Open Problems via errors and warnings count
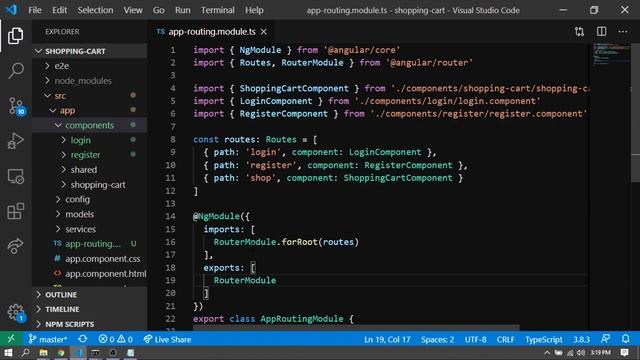Screen dimensions: 640x360 pos(116,339)
